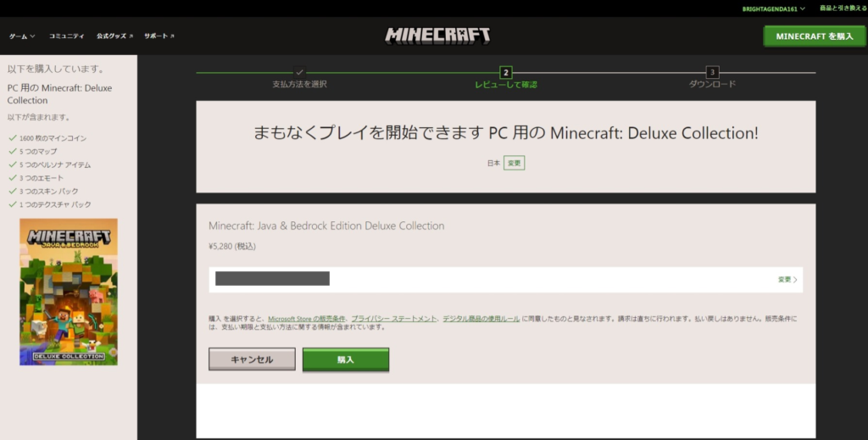Viewport: 868px width, 440px height.
Task: Open the サポート external link
Action: [x=159, y=36]
